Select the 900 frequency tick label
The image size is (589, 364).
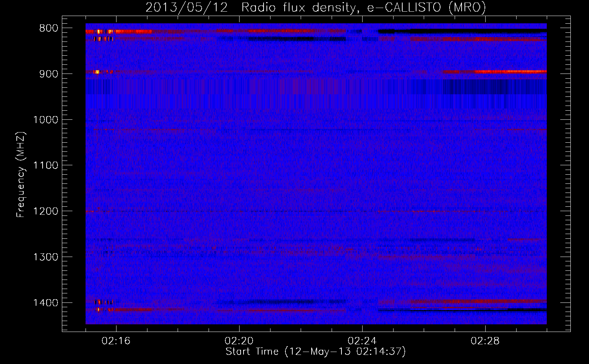click(x=48, y=74)
